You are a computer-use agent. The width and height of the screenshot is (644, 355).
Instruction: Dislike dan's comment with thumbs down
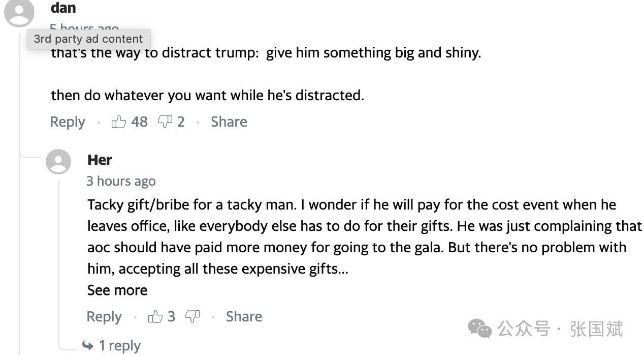165,122
